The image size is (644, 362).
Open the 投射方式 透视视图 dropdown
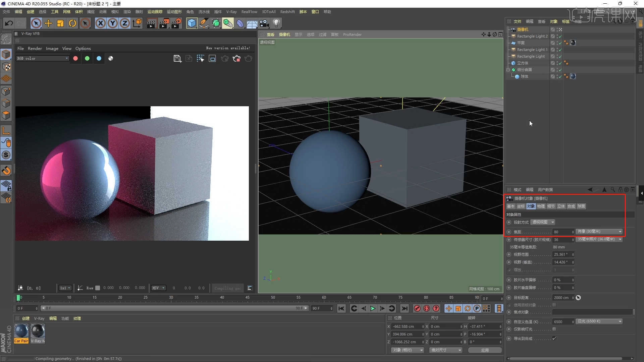click(543, 222)
